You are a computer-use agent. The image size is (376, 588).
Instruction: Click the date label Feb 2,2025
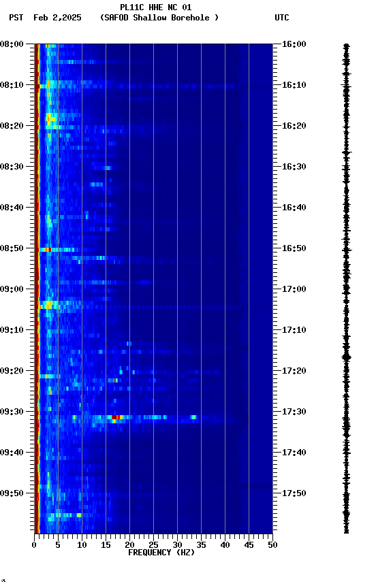[x=57, y=18]
